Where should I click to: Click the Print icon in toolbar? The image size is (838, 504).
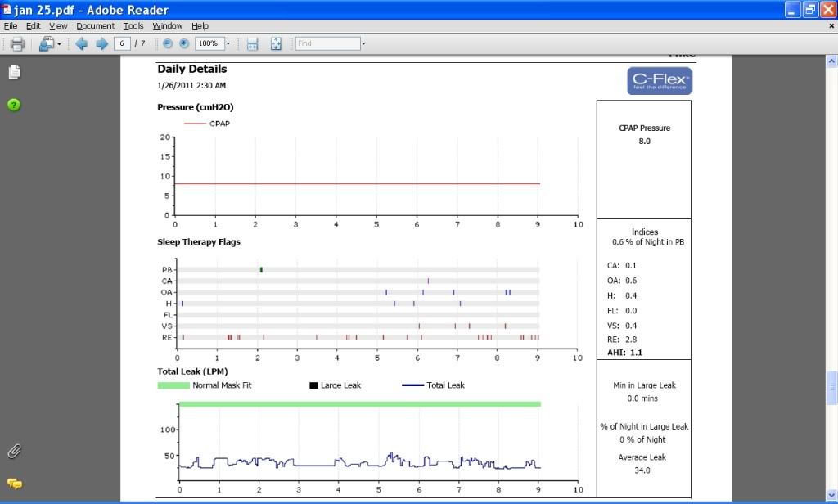[x=17, y=43]
